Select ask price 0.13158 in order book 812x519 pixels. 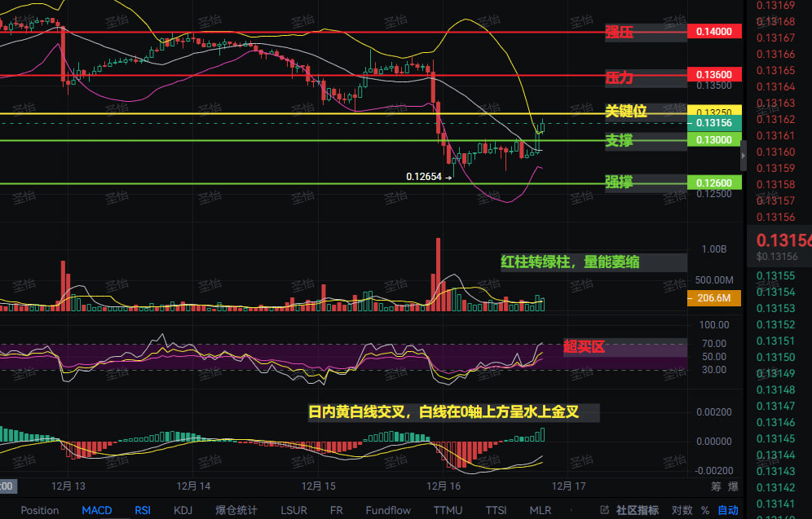point(776,185)
